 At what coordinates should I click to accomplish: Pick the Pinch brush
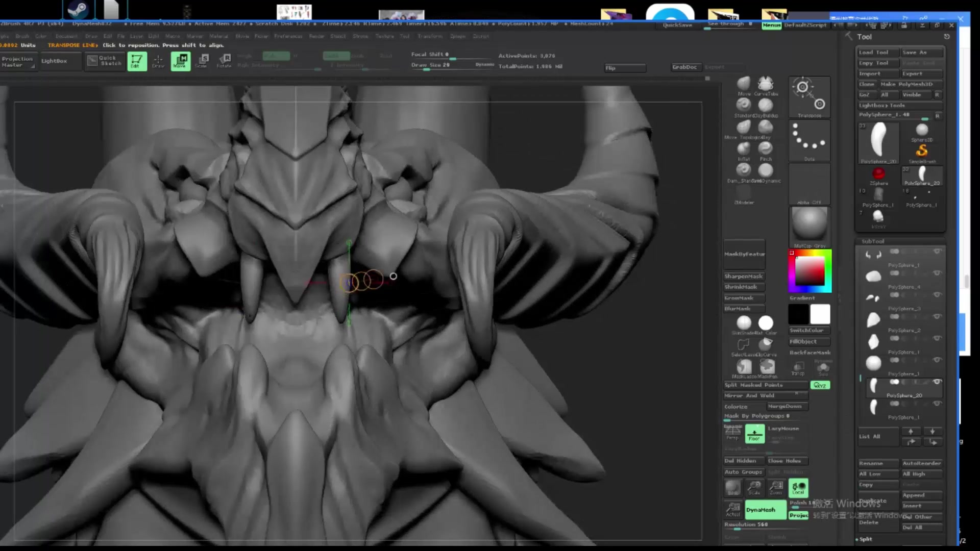coord(765,149)
